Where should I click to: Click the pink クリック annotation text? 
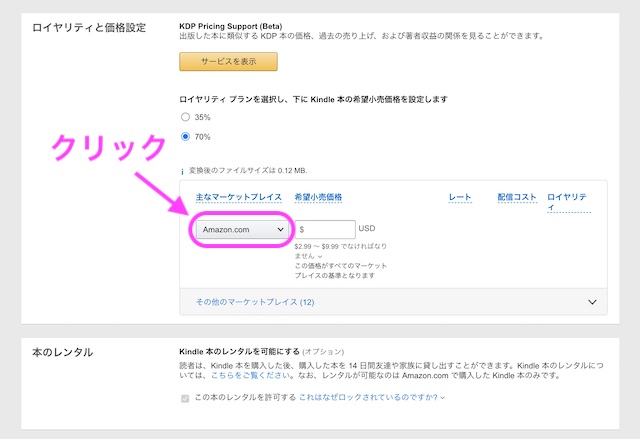pos(108,148)
